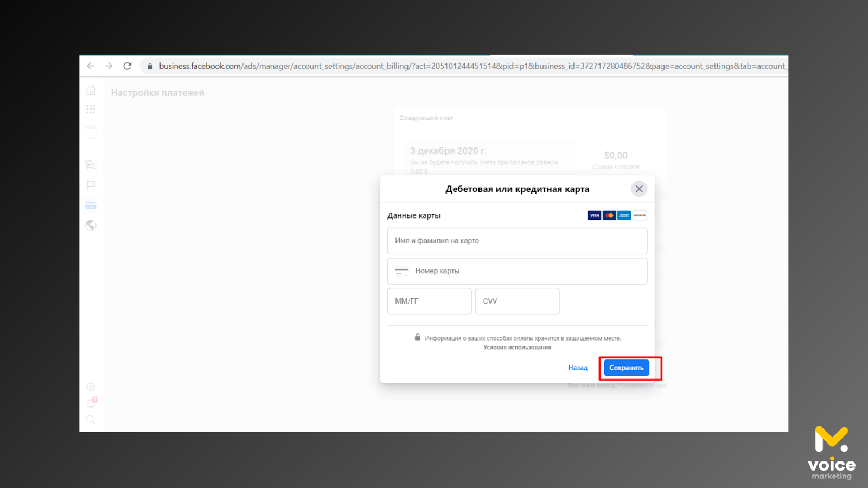This screenshot has width=868, height=488.
Task: Click the American Express logo
Action: tap(624, 215)
